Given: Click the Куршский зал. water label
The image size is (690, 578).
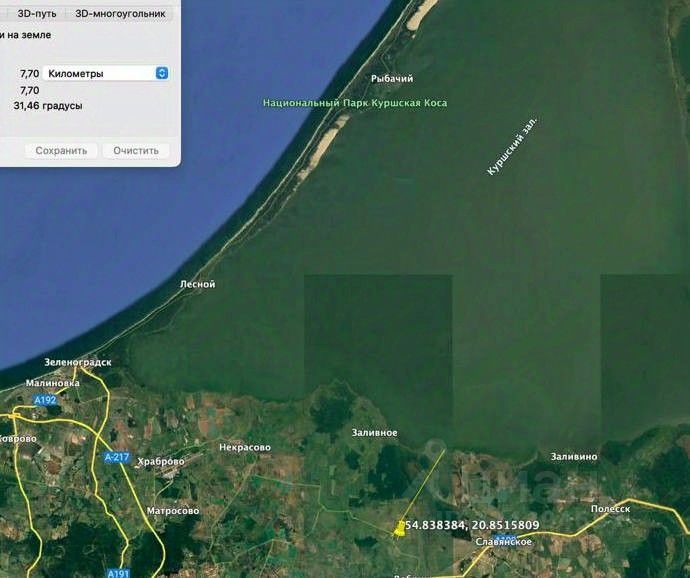Looking at the screenshot, I should click(512, 146).
